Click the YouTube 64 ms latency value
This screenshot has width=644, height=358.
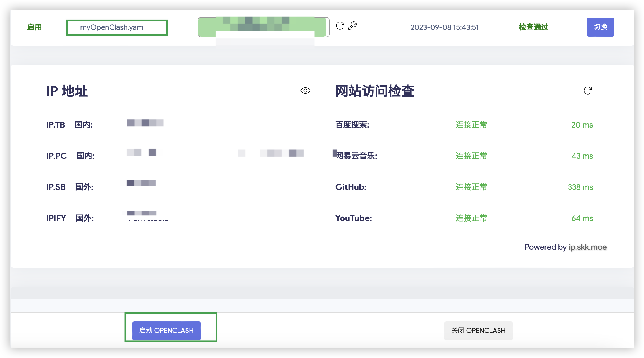(582, 218)
